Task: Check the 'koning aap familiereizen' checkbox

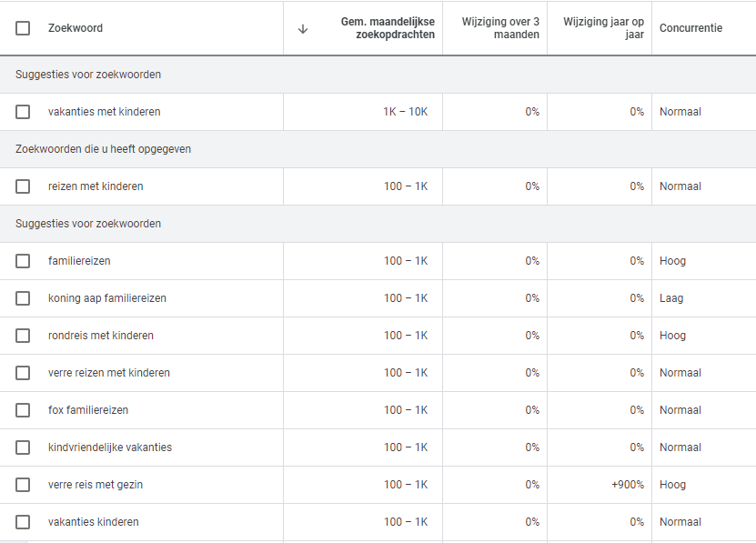Action: (23, 298)
